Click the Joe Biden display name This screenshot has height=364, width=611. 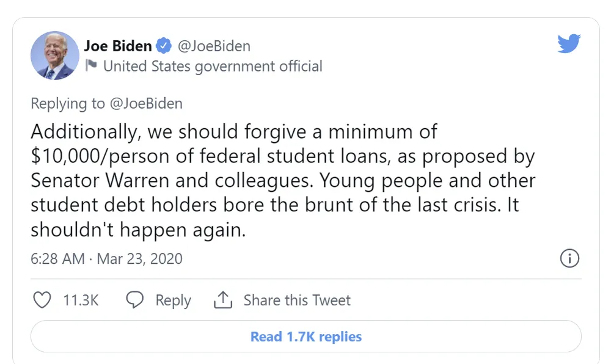pos(118,46)
